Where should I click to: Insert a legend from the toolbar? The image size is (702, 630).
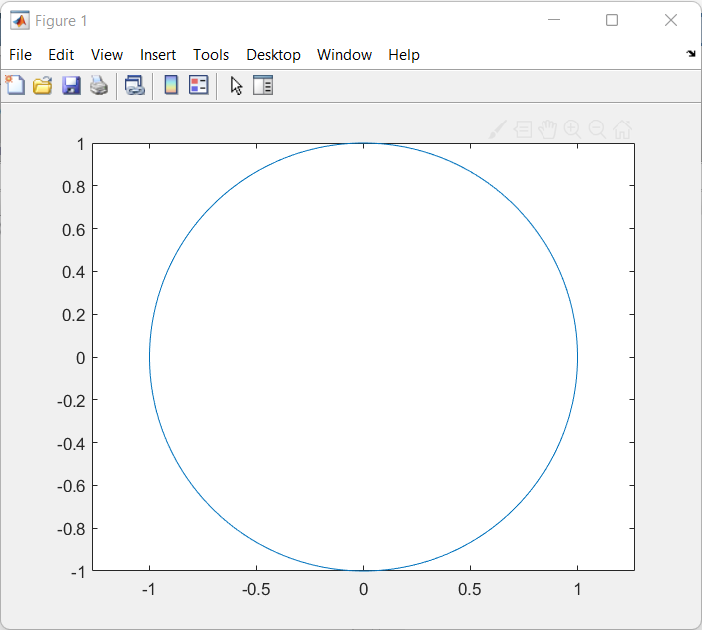click(x=198, y=85)
